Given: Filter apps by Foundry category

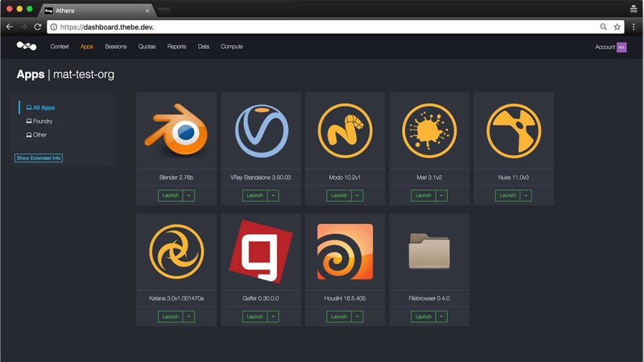Looking at the screenshot, I should coord(42,121).
